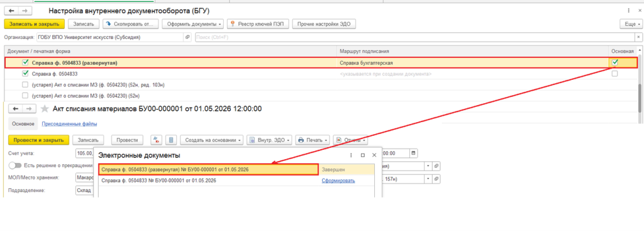Click МОЛ/Место хранения input field
This screenshot has width=644, height=231.
(x=84, y=178)
